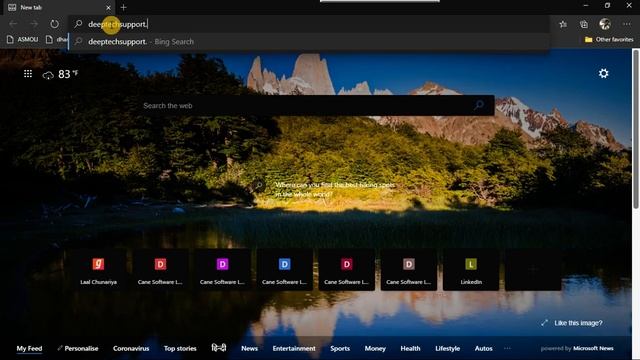Viewport: 640px width, 360px height.
Task: Select the My Feed tab
Action: pyautogui.click(x=29, y=348)
